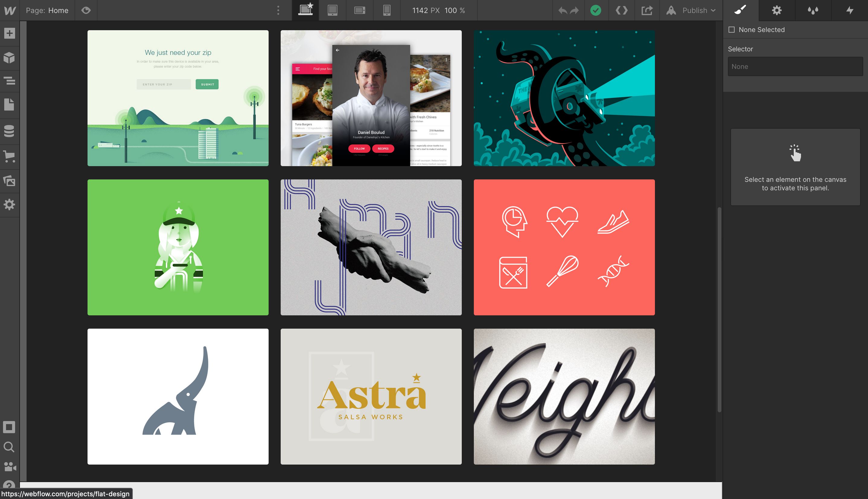Open the three-dot more options menu
The width and height of the screenshot is (868, 499).
pos(278,10)
